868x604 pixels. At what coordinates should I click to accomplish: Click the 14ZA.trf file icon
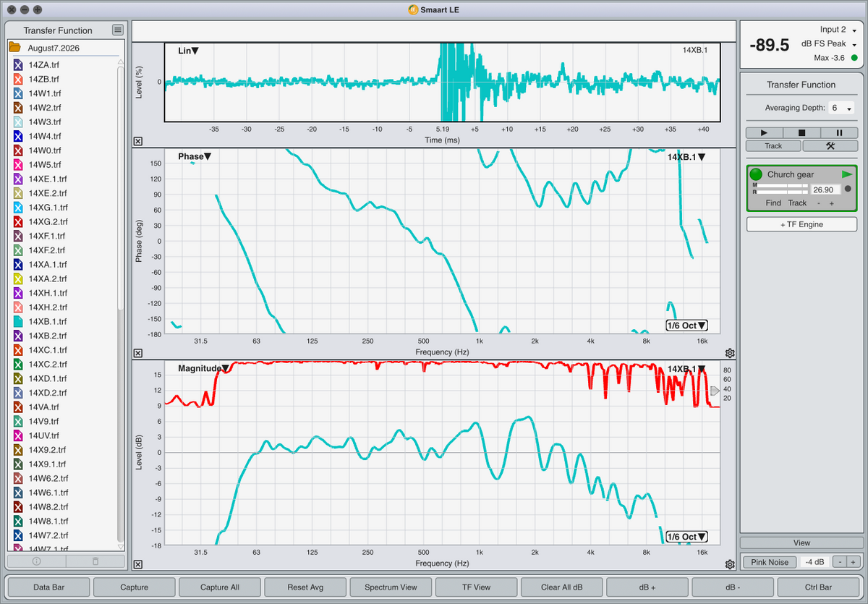pyautogui.click(x=19, y=65)
